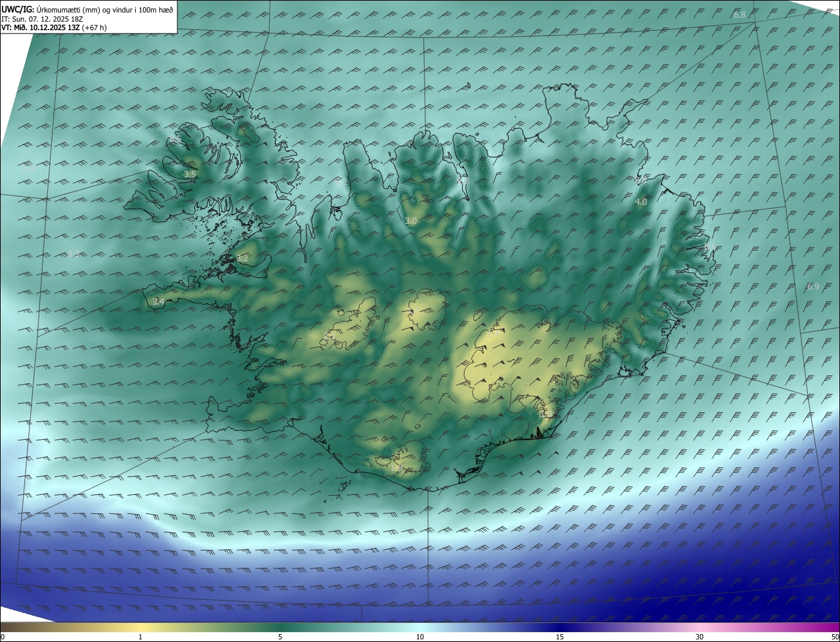Pick the yellow color on the scale above label 1
The height and width of the screenshot is (642, 840).
pyautogui.click(x=140, y=627)
